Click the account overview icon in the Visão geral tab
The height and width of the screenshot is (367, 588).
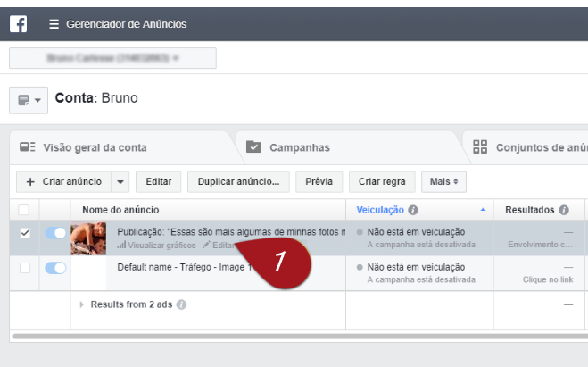28,147
